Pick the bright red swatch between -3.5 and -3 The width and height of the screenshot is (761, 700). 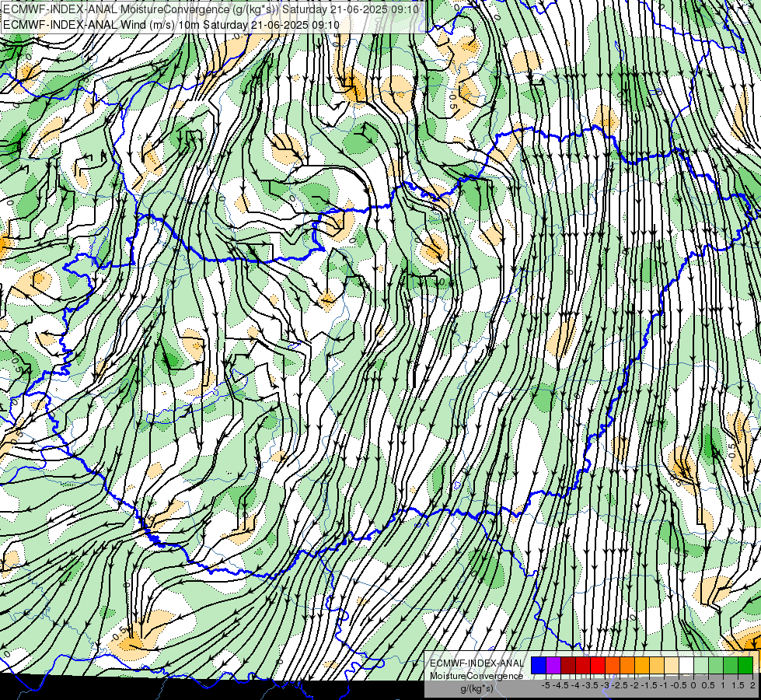click(598, 666)
